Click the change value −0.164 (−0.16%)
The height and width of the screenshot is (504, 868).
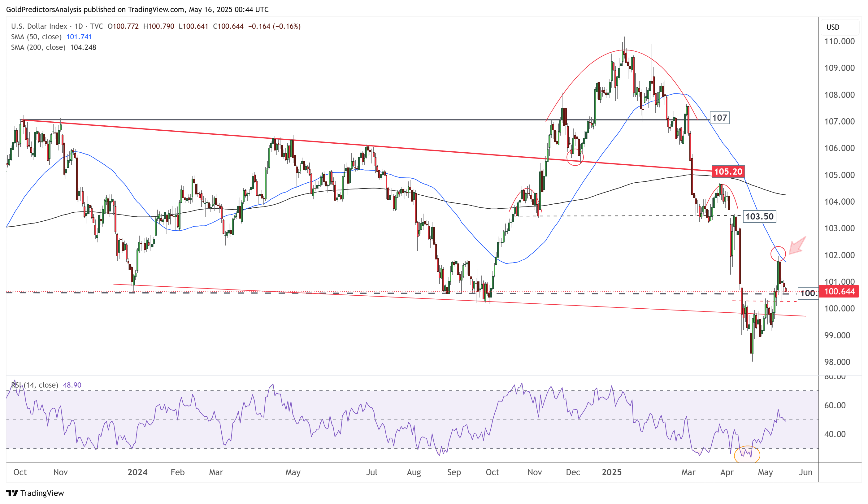coord(275,26)
